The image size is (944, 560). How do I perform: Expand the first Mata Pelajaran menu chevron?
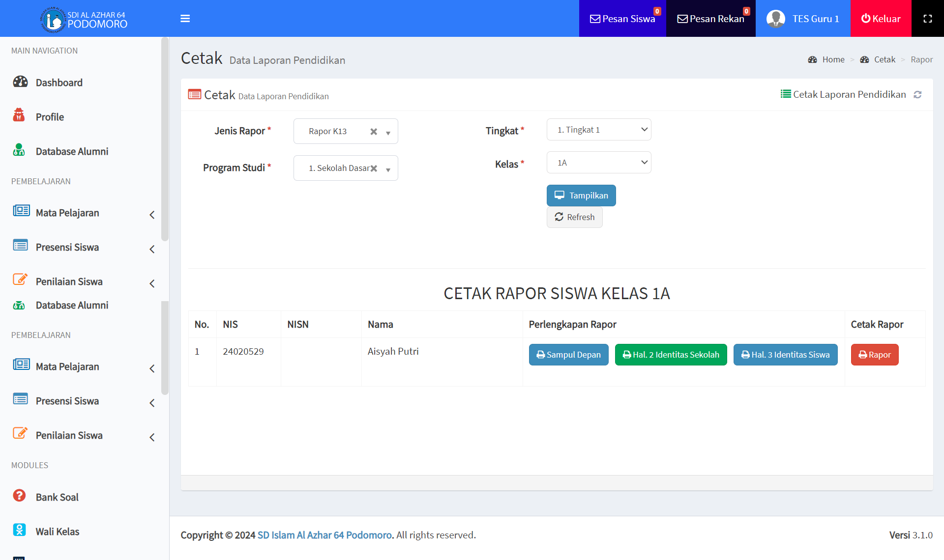[x=152, y=215]
